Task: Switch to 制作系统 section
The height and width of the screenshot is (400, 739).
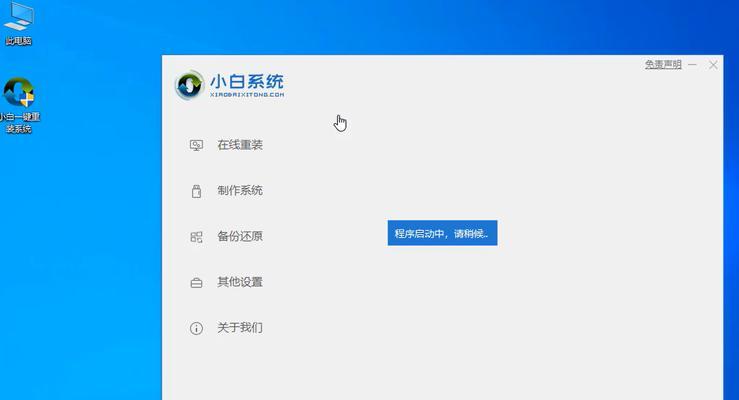Action: 240,190
